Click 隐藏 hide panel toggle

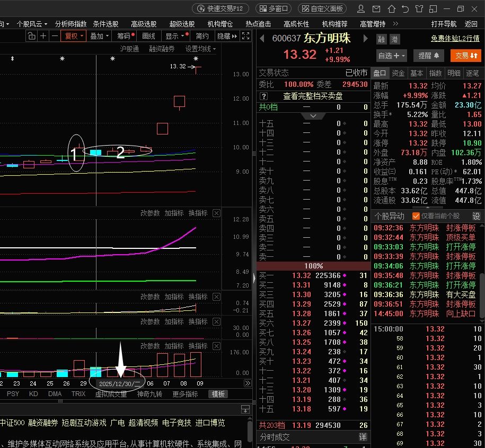coord(227,36)
